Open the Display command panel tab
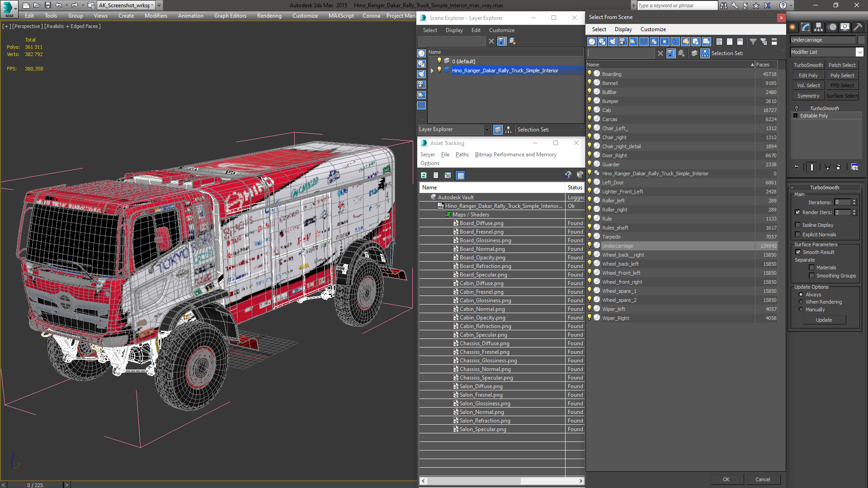Image resolution: width=868 pixels, height=488 pixels. coord(845,27)
